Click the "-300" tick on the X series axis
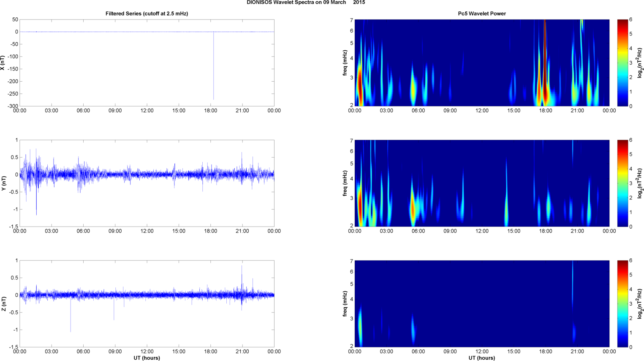 (12, 106)
